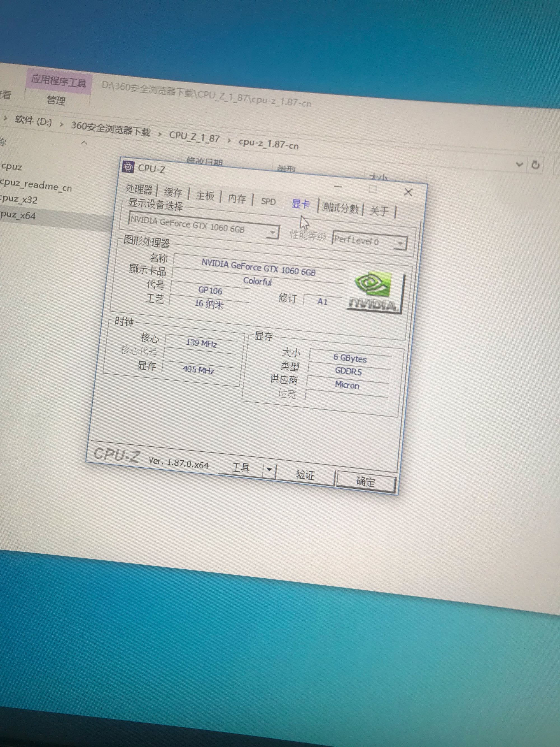Switch to the 处理器 tab
The width and height of the screenshot is (560, 747).
point(139,189)
